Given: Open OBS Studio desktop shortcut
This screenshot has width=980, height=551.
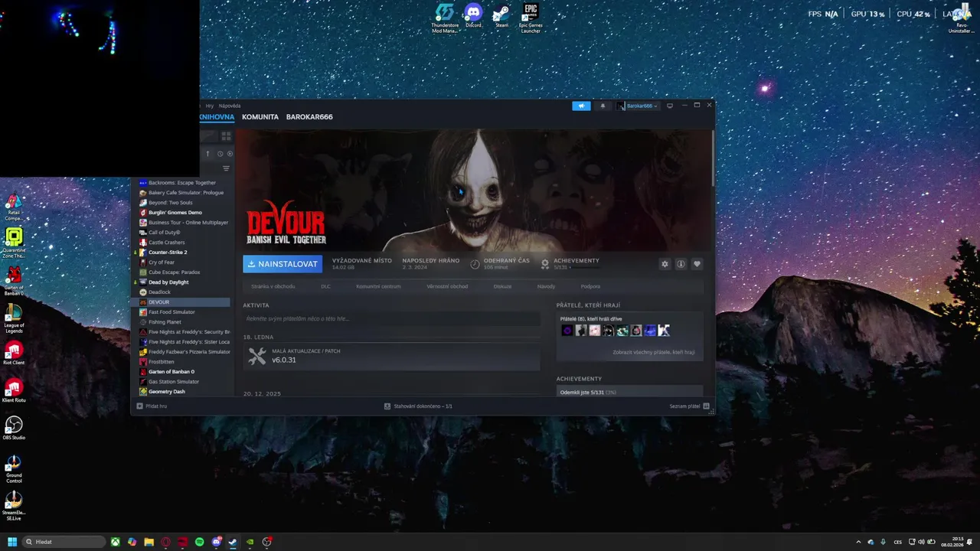Looking at the screenshot, I should [x=14, y=429].
